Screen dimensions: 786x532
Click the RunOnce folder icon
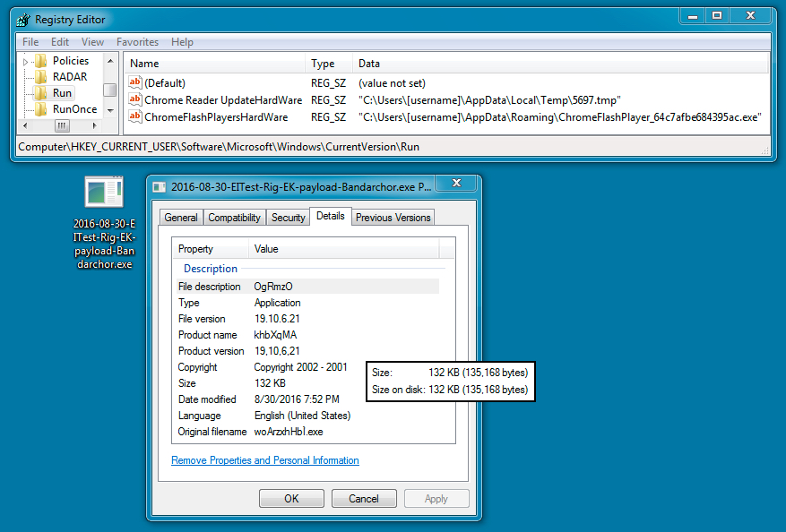41,109
